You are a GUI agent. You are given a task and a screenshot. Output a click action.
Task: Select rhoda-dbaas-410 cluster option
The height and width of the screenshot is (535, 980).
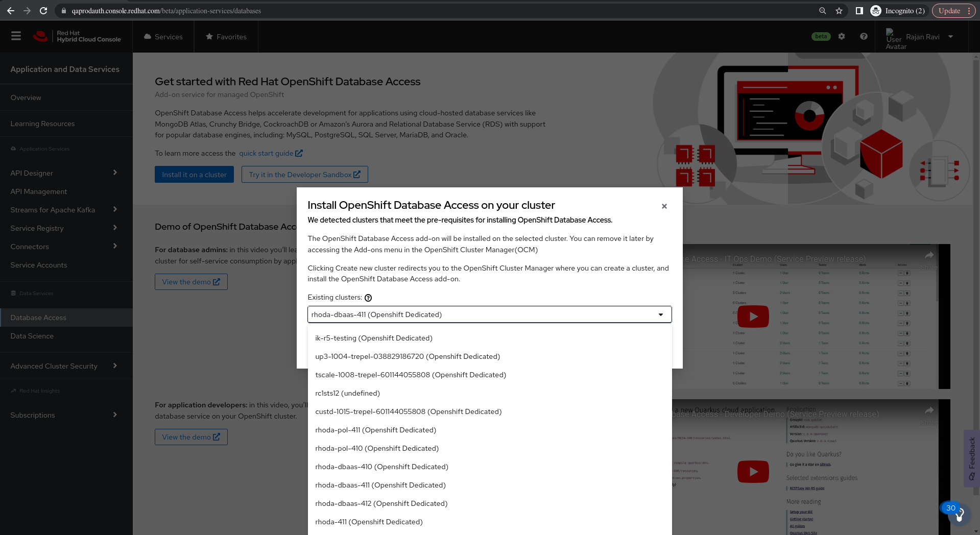(489, 467)
